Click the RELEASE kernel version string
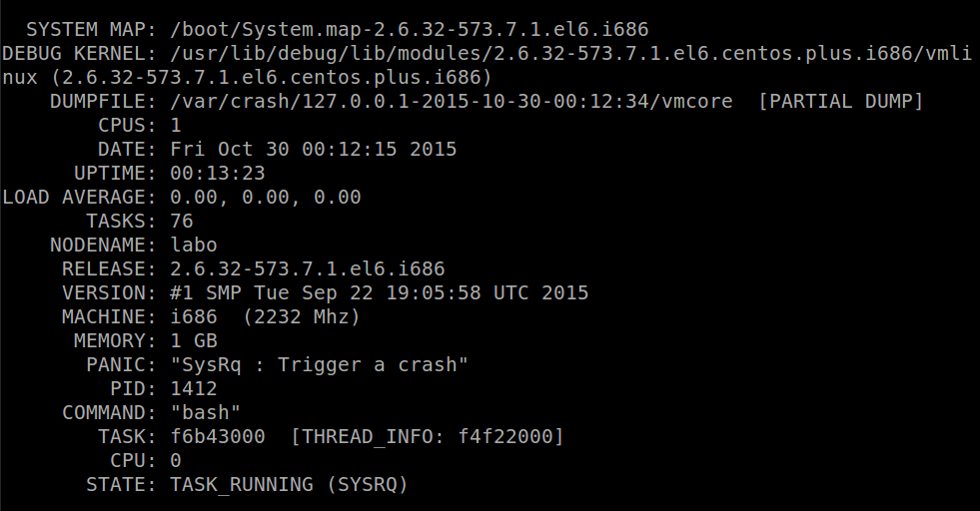The height and width of the screenshot is (511, 980). (x=308, y=268)
